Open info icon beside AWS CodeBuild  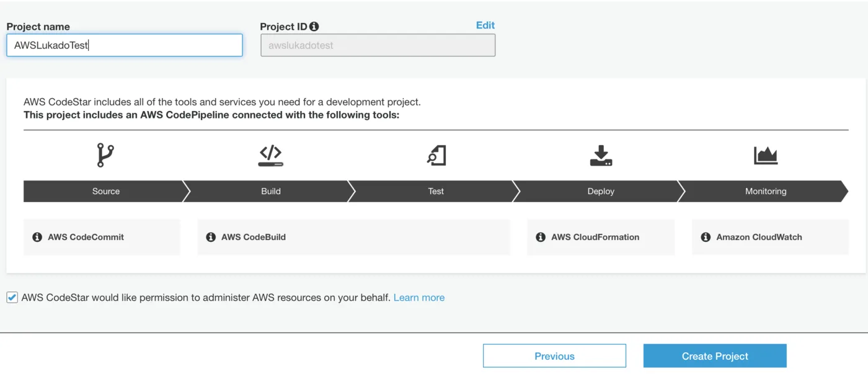[x=211, y=237]
